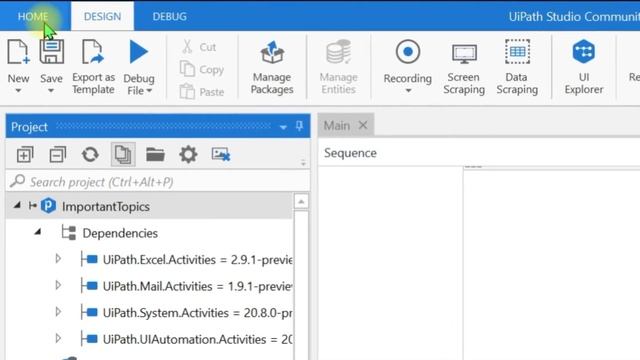Image resolution: width=640 pixels, height=360 pixels.
Task: Click the Copy icon in ribbon
Action: coord(187,69)
